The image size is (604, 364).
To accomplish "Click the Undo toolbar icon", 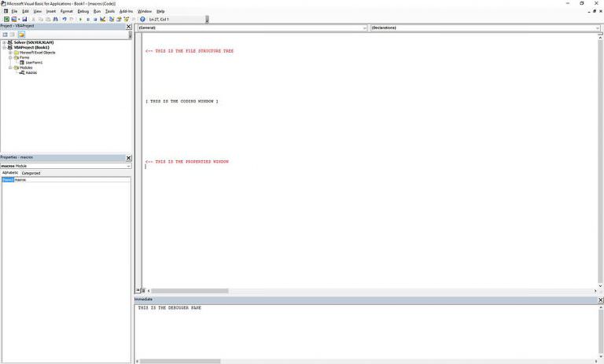I will 64,19.
